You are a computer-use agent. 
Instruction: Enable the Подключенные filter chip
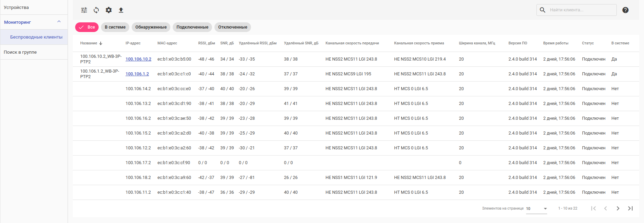coord(192,27)
